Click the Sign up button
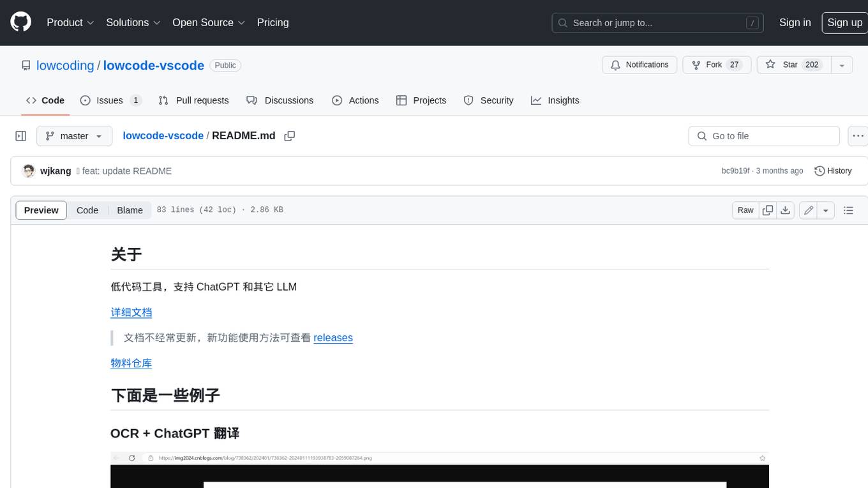The width and height of the screenshot is (868, 488). pos(844,22)
